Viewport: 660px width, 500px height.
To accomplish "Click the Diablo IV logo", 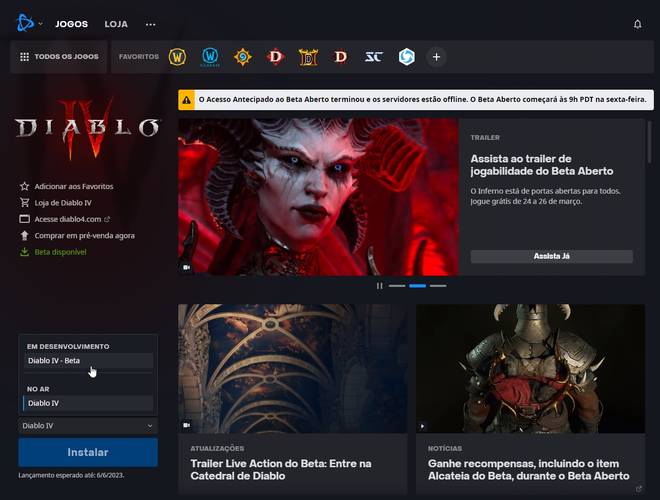I will [88, 128].
